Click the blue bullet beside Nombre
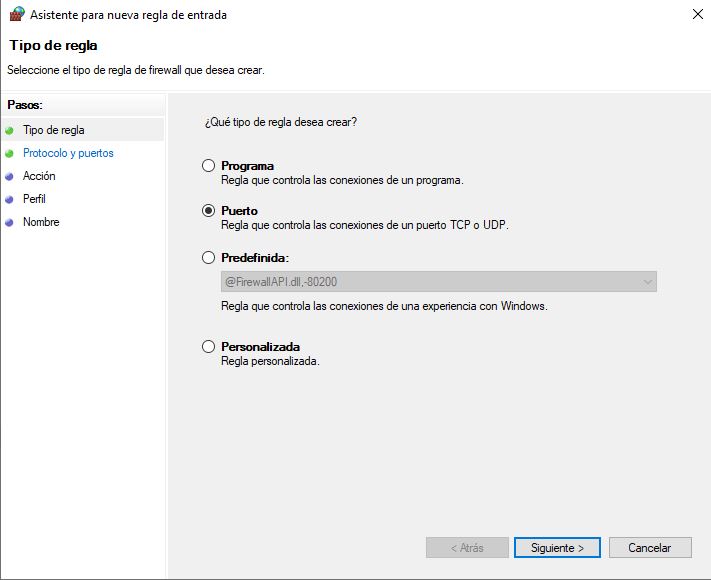 [x=10, y=222]
